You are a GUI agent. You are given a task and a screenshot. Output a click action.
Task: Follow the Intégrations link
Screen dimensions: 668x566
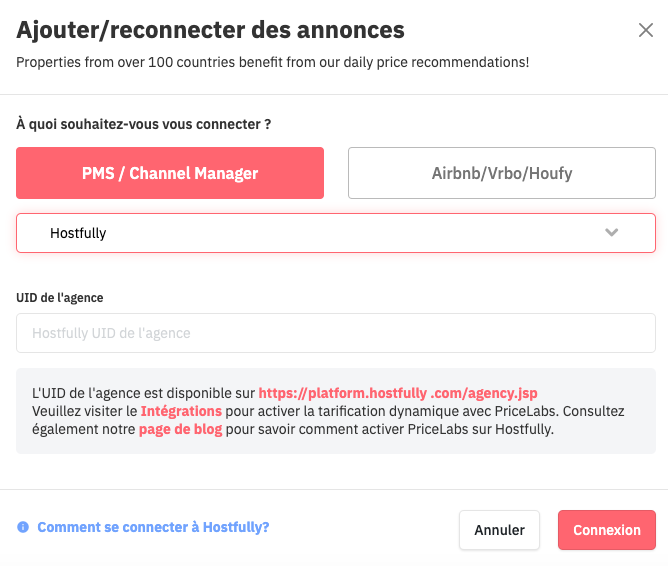[x=181, y=411]
